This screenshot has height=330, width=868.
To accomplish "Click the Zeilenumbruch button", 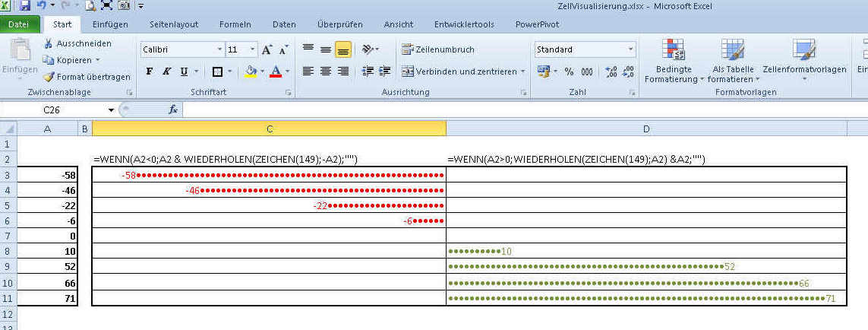I will (438, 50).
